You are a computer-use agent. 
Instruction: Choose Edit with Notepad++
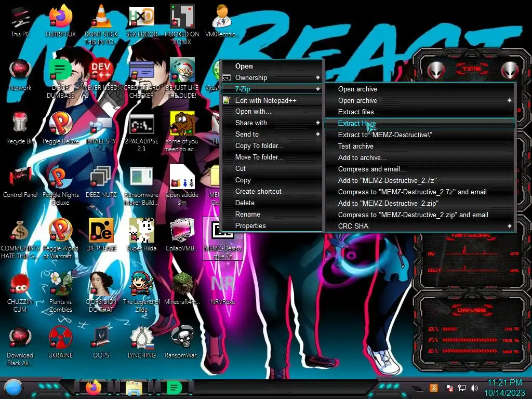[272, 100]
